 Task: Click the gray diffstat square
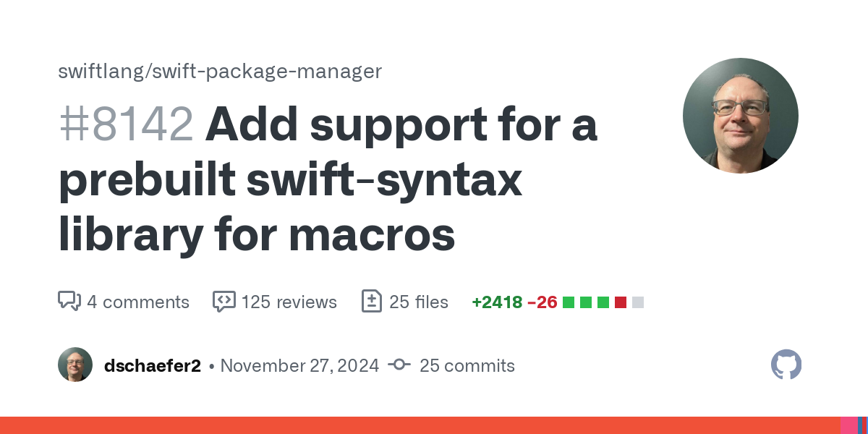click(x=638, y=302)
